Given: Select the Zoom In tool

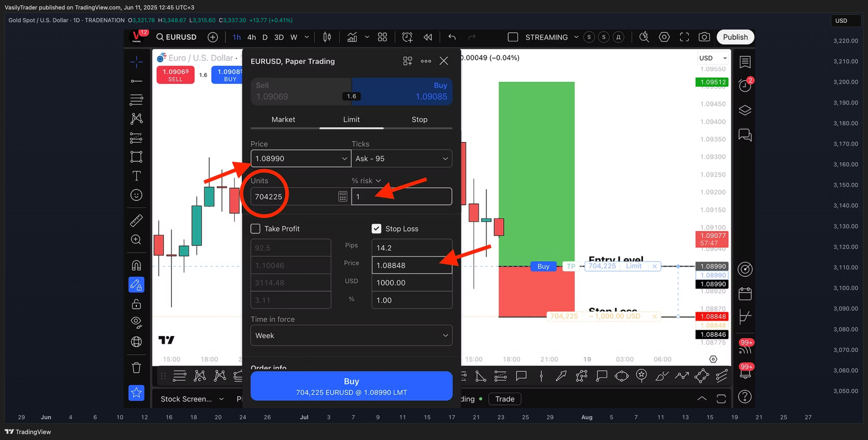Looking at the screenshot, I should pos(136,239).
